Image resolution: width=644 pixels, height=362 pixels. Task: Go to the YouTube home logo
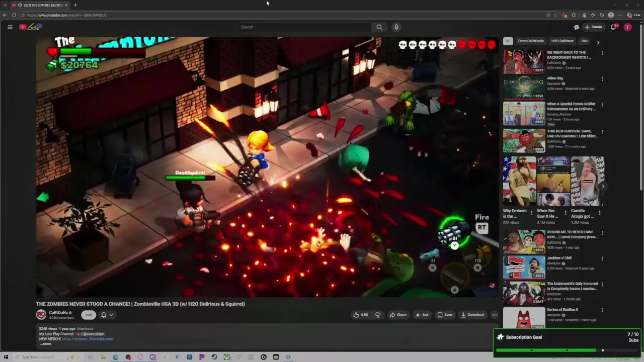[x=30, y=27]
